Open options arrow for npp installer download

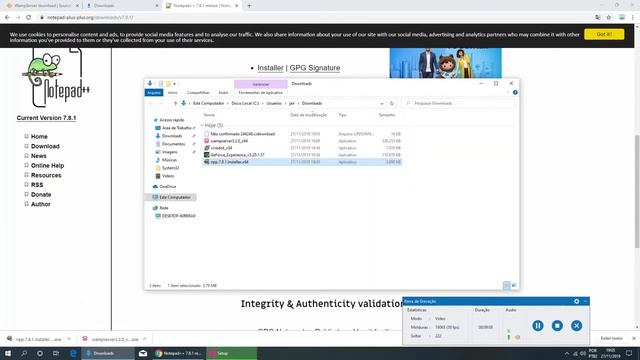tap(69, 339)
